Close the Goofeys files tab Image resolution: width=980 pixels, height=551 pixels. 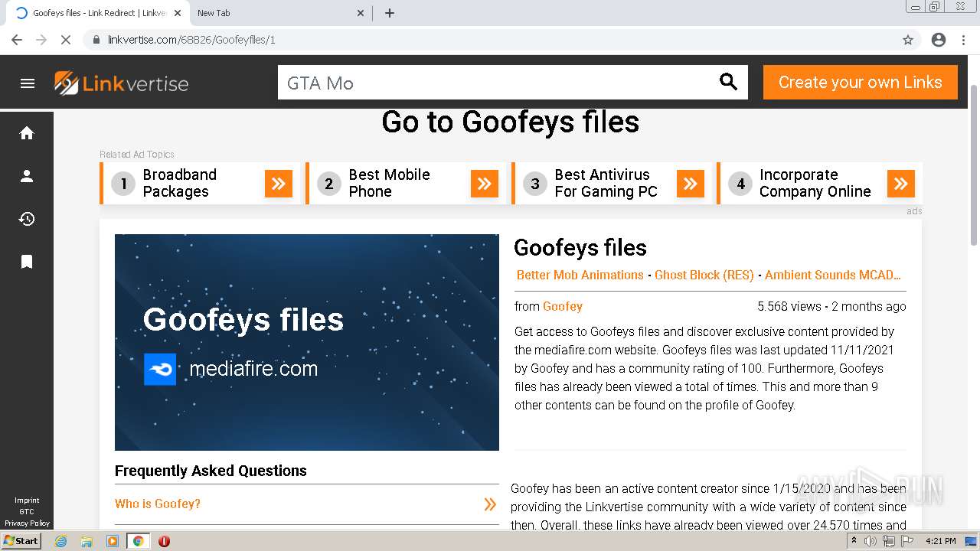(x=178, y=13)
